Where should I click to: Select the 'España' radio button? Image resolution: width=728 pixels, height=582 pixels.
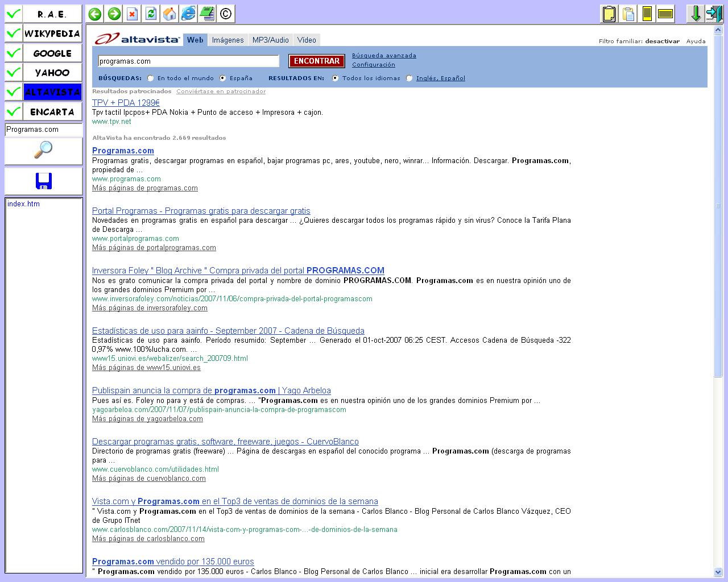222,78
